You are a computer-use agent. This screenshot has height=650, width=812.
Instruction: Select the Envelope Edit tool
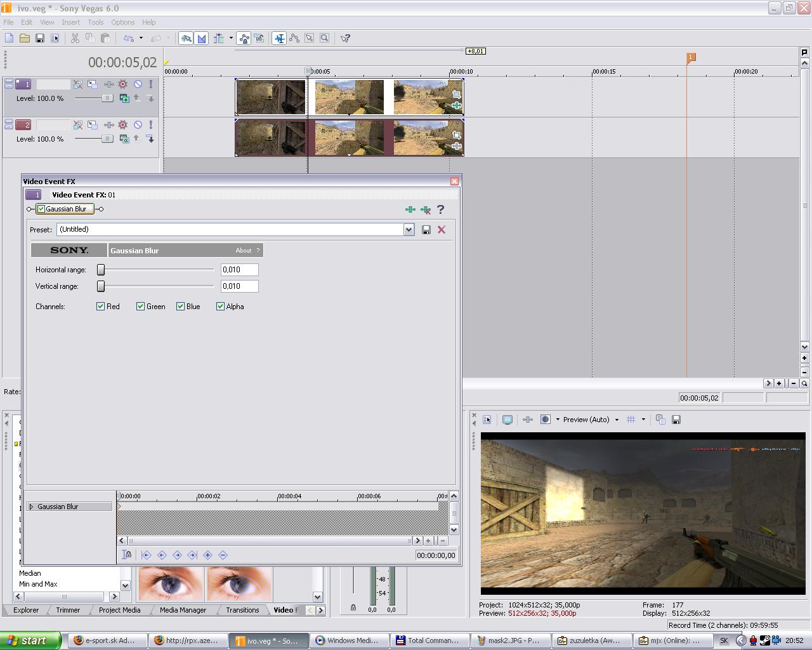click(294, 38)
